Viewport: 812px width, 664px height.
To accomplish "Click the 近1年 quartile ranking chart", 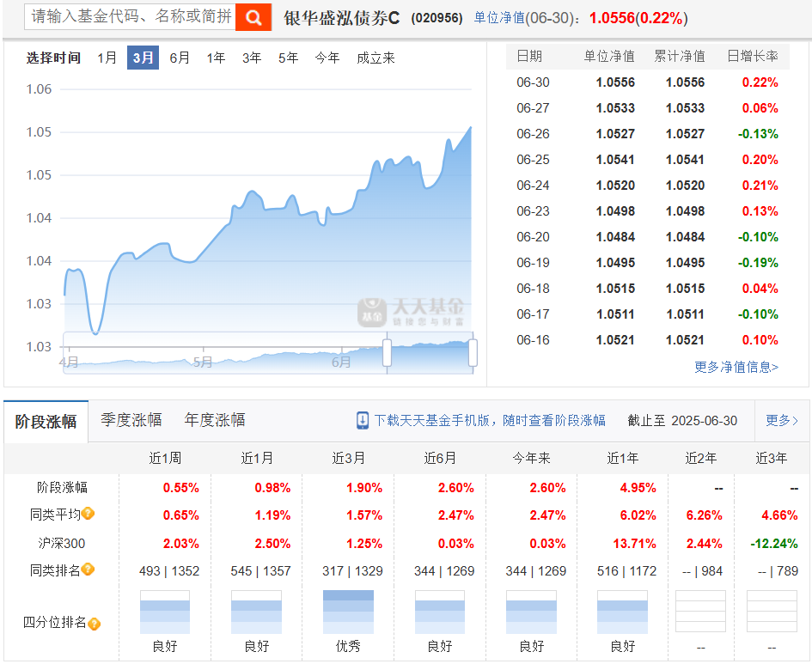I will (622, 612).
